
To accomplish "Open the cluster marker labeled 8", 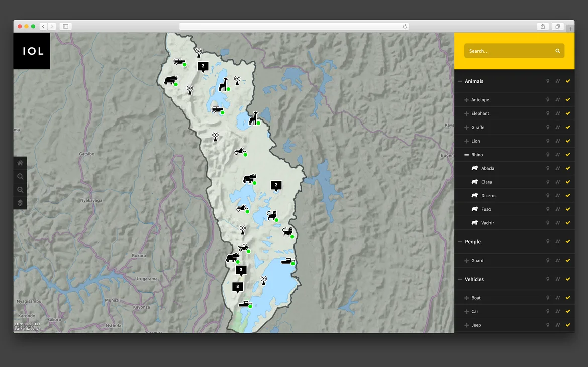I will pos(237,287).
